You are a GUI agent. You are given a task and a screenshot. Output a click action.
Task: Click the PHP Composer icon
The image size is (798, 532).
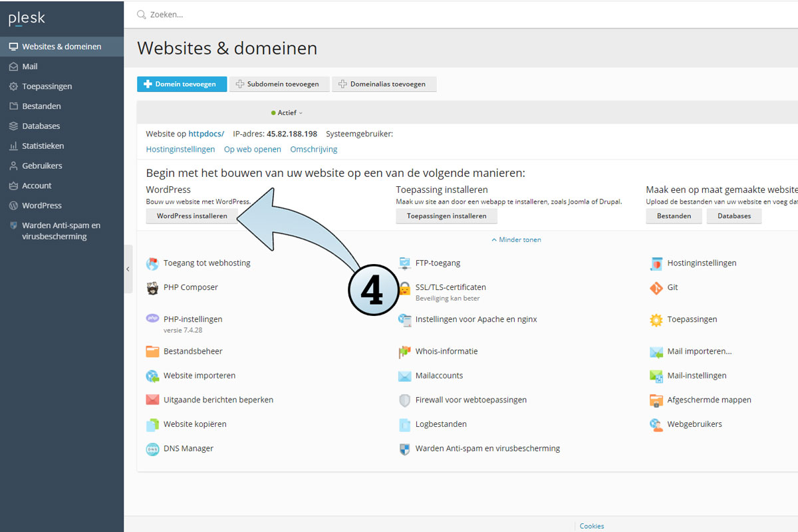pos(152,288)
